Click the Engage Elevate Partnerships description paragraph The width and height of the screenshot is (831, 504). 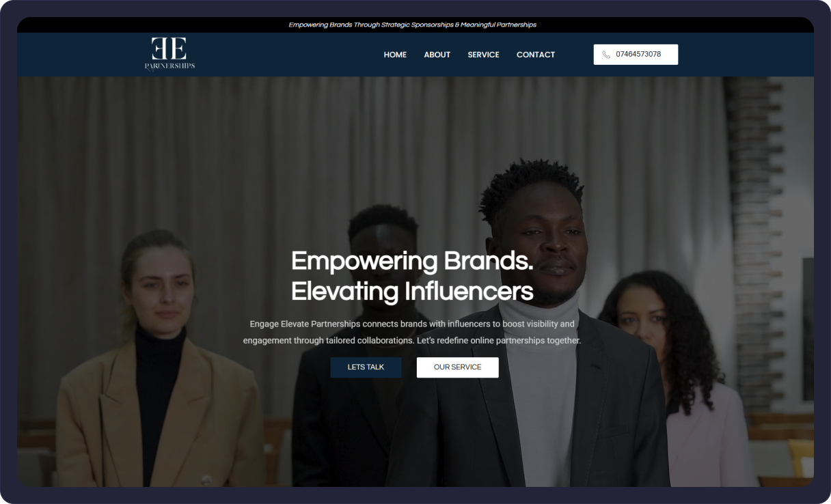point(412,332)
